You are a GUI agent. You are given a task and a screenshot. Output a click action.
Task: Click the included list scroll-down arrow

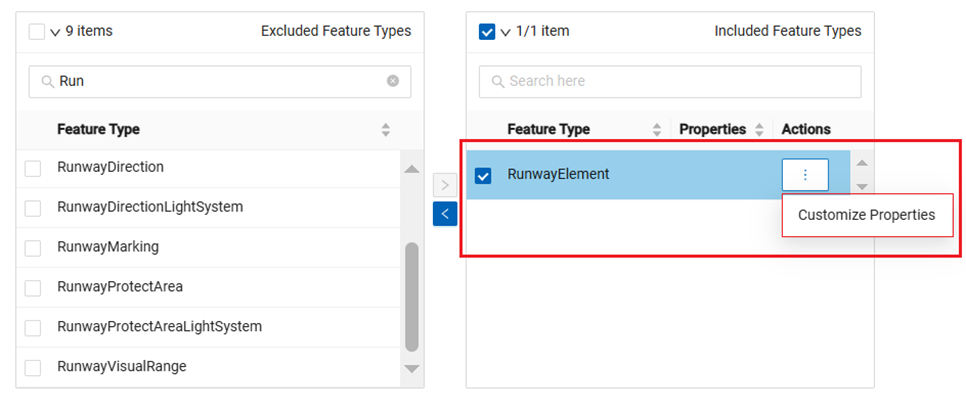862,187
